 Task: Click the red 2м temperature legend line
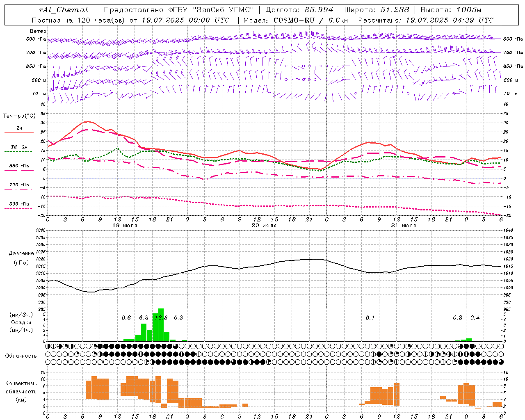pyautogui.click(x=19, y=132)
